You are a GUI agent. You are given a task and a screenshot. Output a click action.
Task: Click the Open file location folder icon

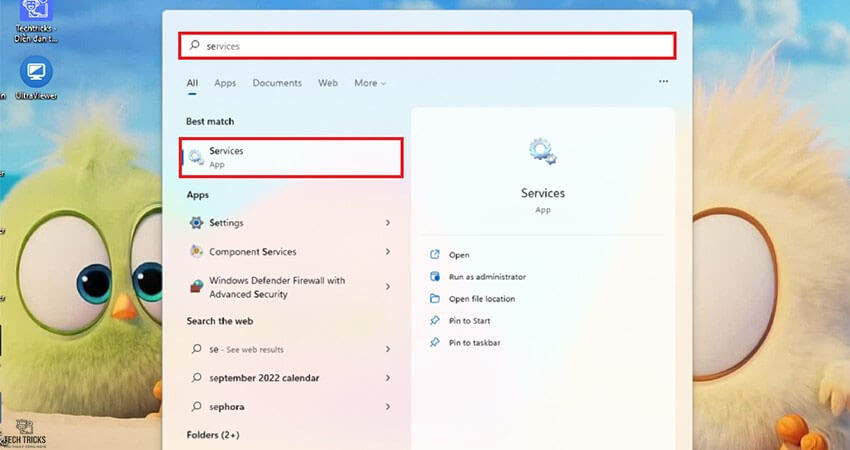(435, 299)
